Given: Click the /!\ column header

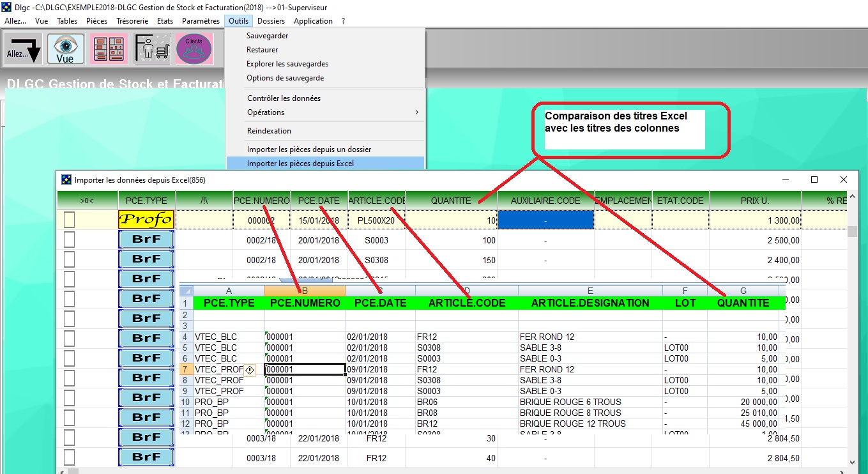Looking at the screenshot, I should pyautogui.click(x=204, y=201).
